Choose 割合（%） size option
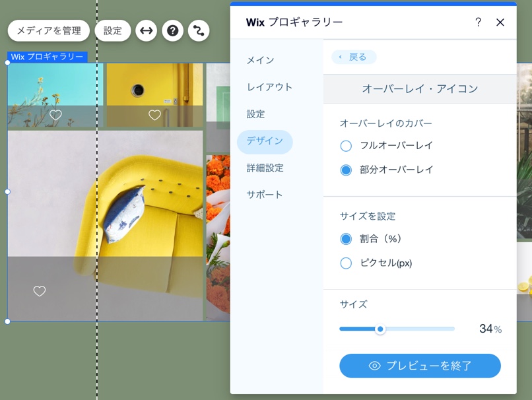532x400 pixels. (x=346, y=239)
